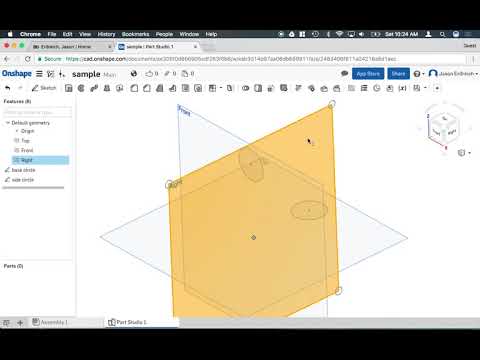
Task: Open the last toolbar tool dropdown arrow
Action: [425, 88]
